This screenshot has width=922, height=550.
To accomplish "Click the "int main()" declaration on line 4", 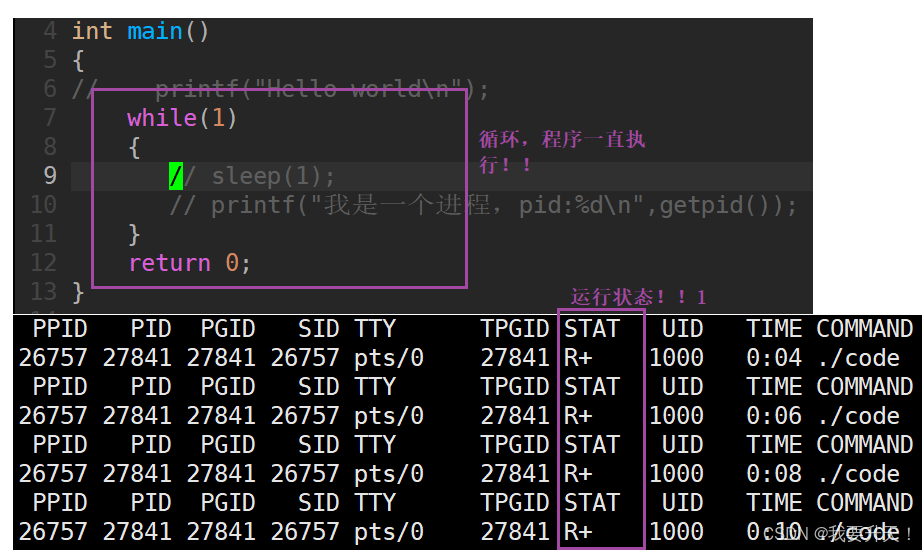I will [140, 31].
